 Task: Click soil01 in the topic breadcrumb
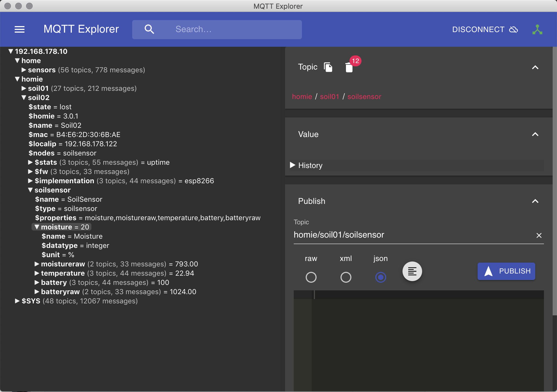pos(329,97)
